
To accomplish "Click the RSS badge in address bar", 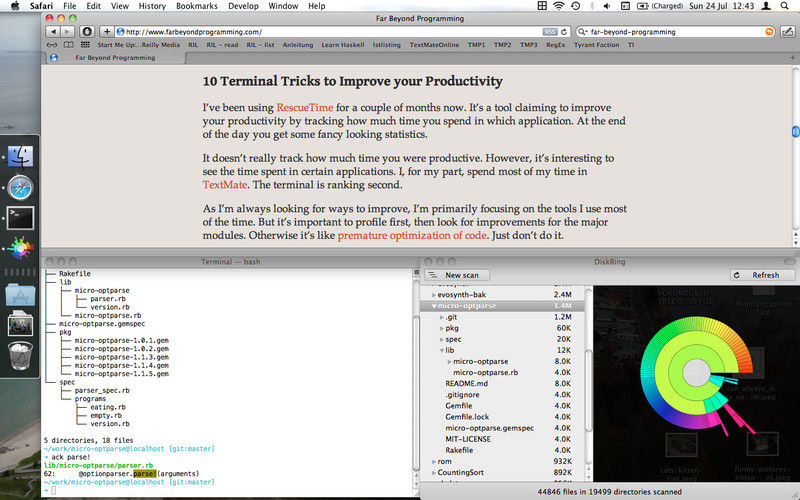I will coord(550,32).
